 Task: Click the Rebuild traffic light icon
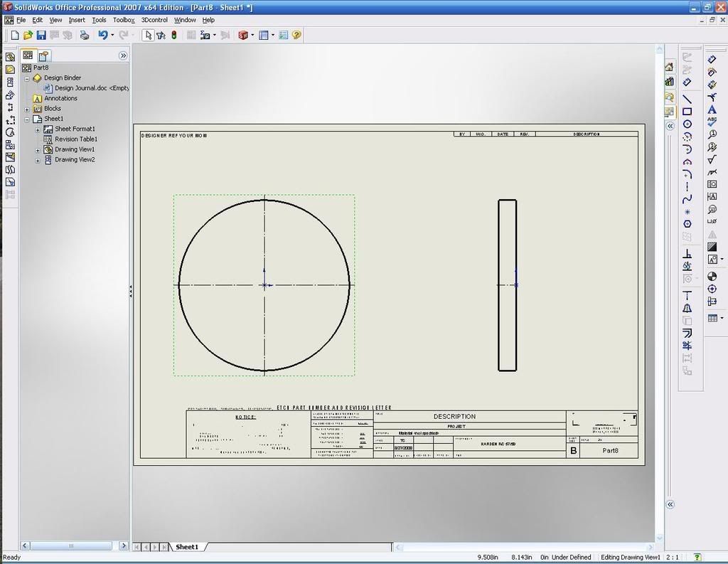(x=174, y=35)
